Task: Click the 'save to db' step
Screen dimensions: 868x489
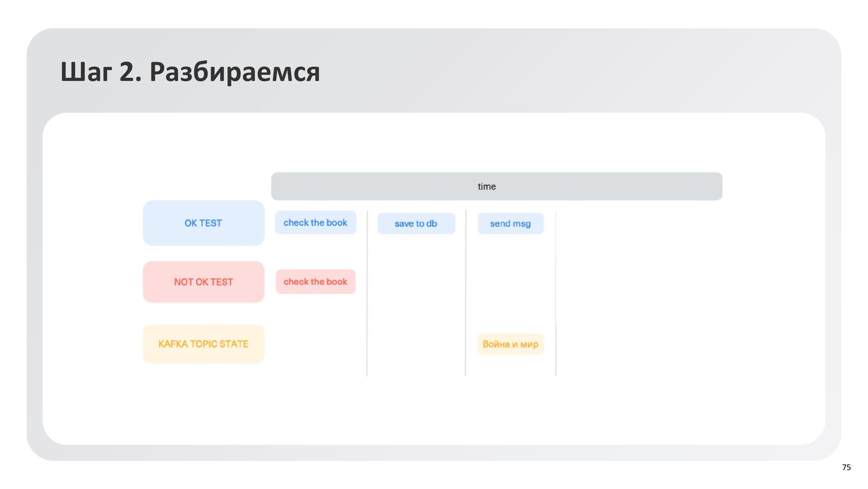Action: [x=416, y=224]
